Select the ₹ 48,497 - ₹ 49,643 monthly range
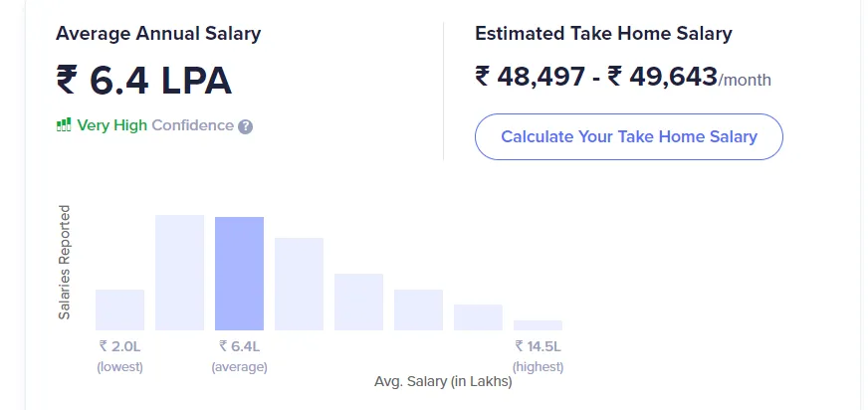The height and width of the screenshot is (410, 868). pyautogui.click(x=595, y=77)
